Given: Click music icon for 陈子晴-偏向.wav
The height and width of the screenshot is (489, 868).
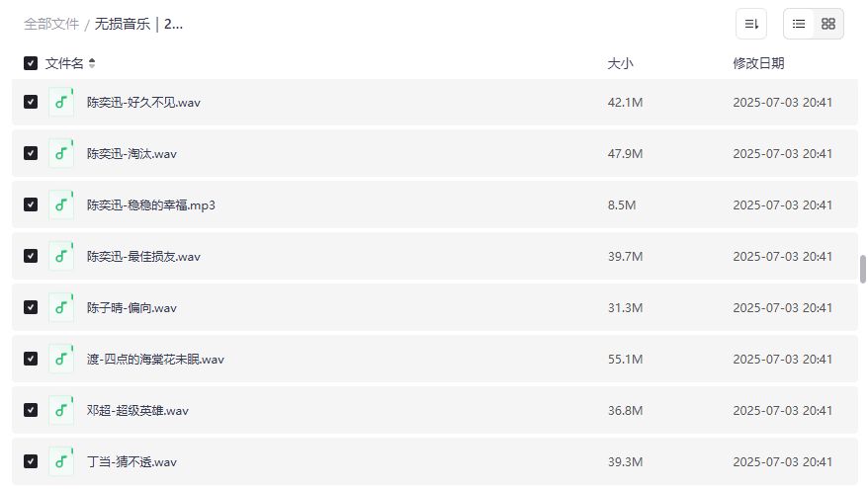Looking at the screenshot, I should tap(61, 307).
